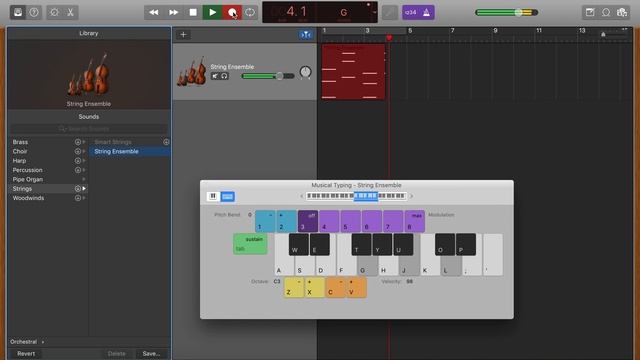640x360 pixels.
Task: Turn modulation off with key 3
Action: click(x=308, y=221)
